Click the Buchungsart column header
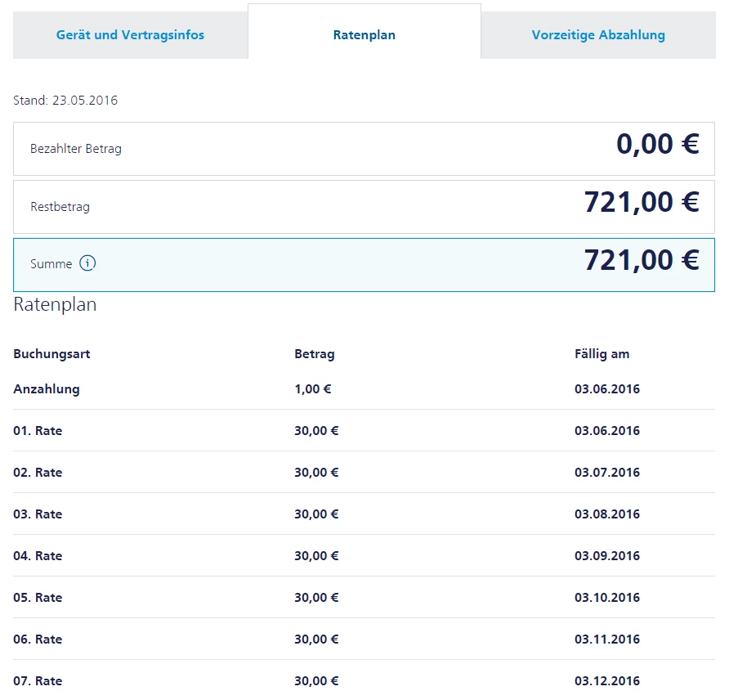The width and height of the screenshot is (729, 700). pos(51,354)
